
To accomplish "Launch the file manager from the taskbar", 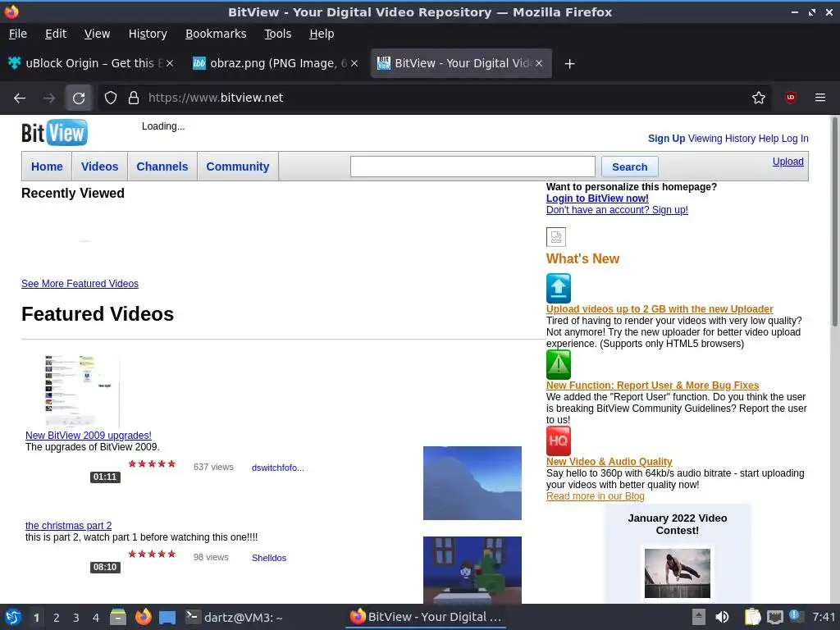I will tap(118, 617).
